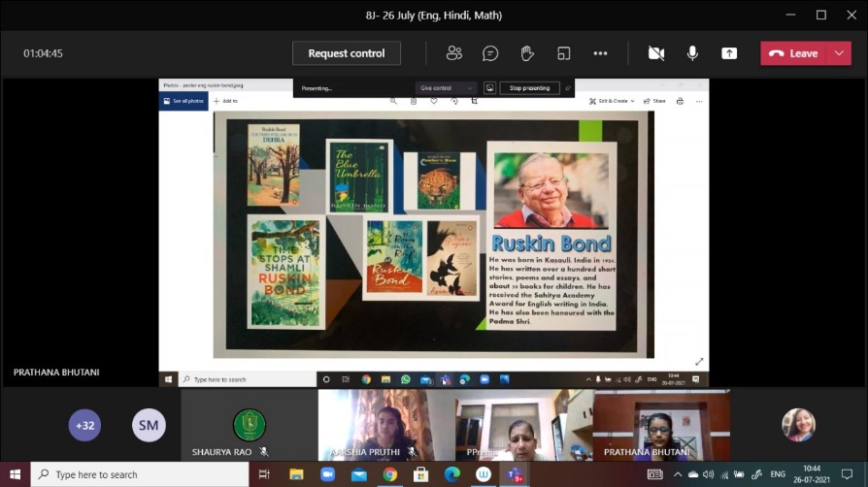Click the ENG language indicator

click(x=778, y=474)
